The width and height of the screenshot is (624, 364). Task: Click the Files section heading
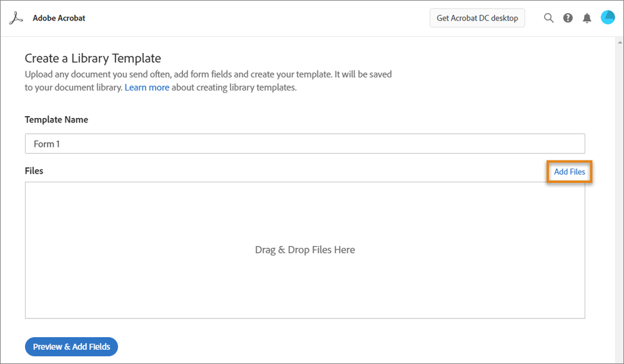pos(34,170)
